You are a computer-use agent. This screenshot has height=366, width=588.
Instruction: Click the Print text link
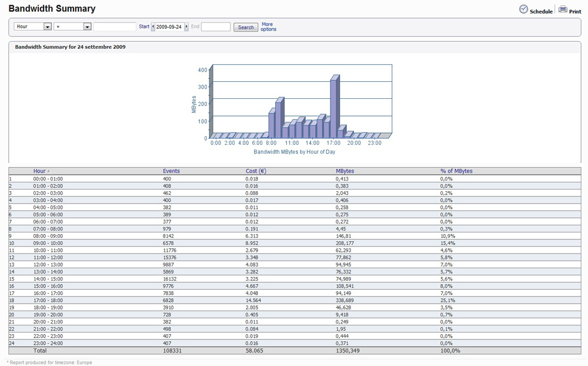(x=575, y=12)
